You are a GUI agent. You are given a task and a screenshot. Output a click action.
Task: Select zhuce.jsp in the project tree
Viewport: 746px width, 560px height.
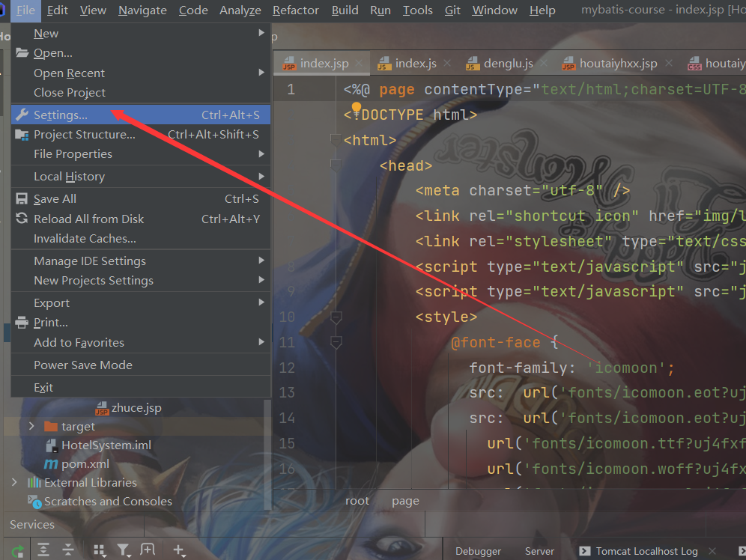[129, 408]
